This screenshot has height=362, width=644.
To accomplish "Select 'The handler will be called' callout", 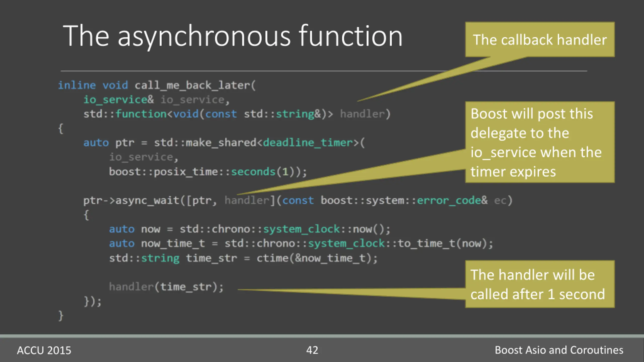I will pos(540,284).
